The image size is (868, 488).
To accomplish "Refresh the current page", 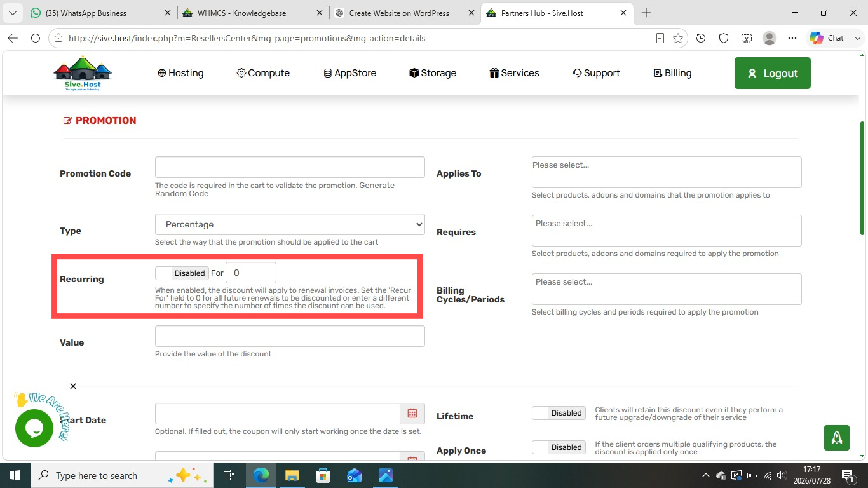I will point(36,38).
